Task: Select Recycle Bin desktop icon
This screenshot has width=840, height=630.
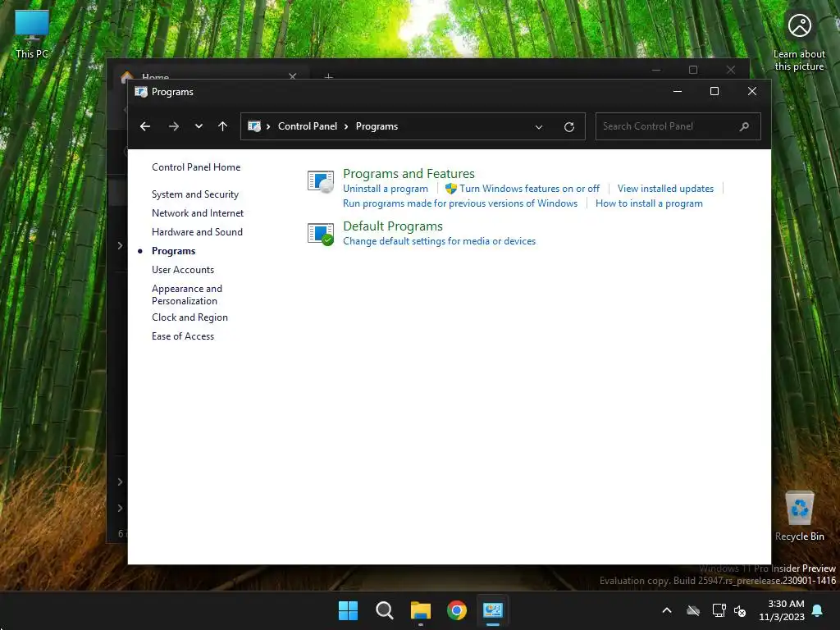Action: click(x=799, y=516)
